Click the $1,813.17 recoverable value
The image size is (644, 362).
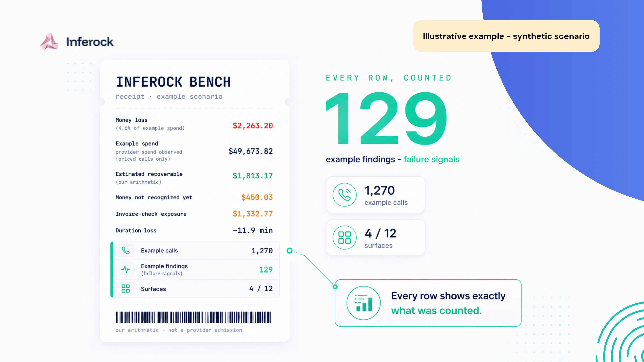(x=253, y=176)
